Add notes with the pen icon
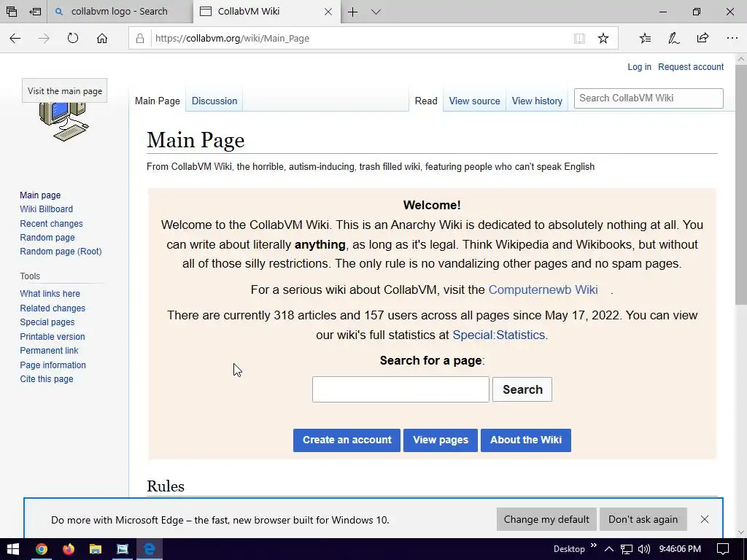747x560 pixels. [x=673, y=38]
